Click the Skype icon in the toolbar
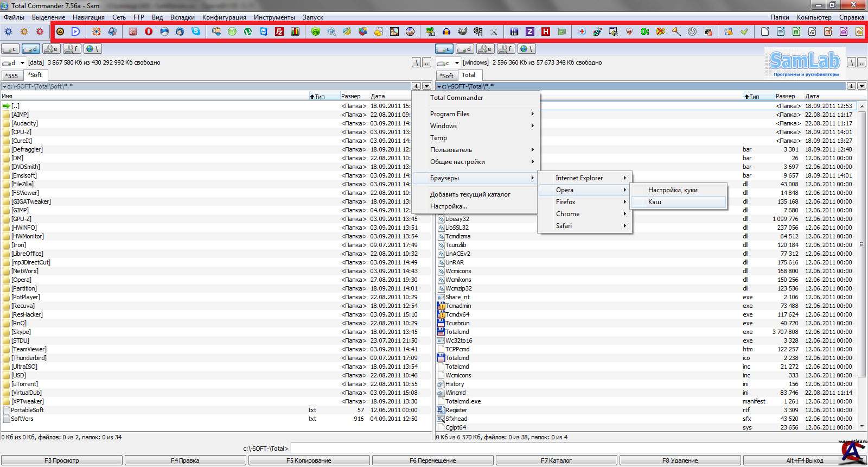The image size is (868, 467). (196, 31)
